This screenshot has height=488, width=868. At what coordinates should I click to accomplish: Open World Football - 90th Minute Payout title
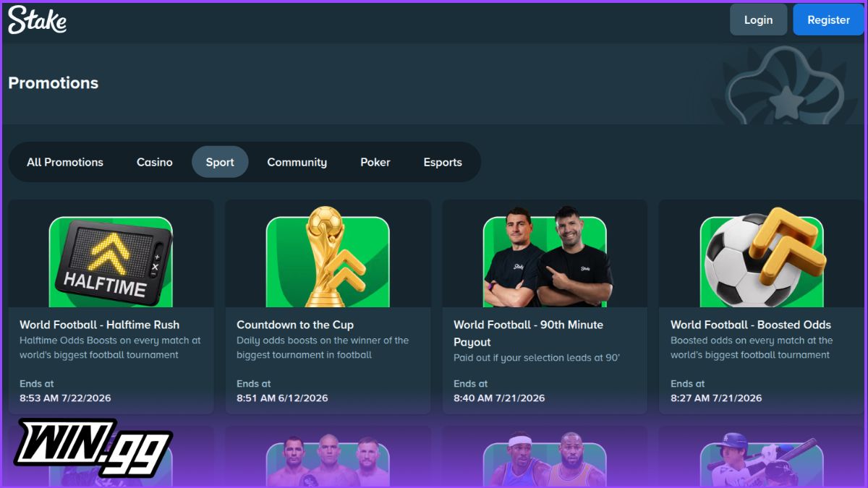(x=528, y=333)
